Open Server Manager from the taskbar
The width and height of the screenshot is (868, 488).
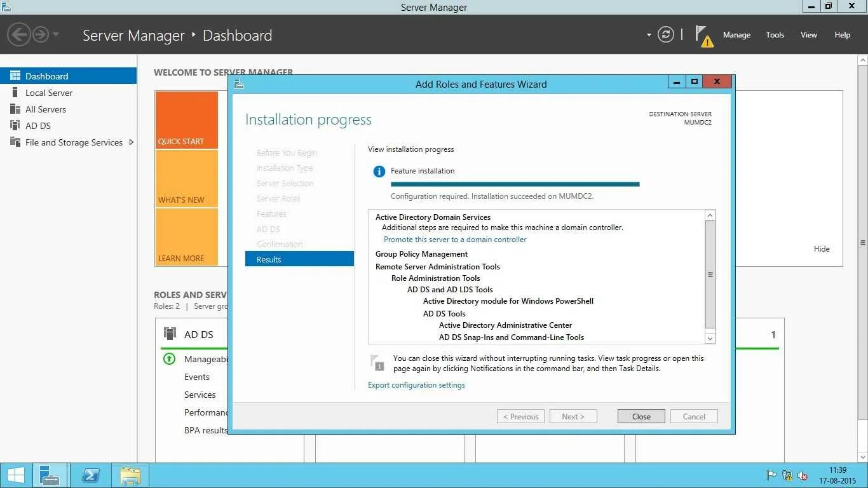tap(50, 475)
